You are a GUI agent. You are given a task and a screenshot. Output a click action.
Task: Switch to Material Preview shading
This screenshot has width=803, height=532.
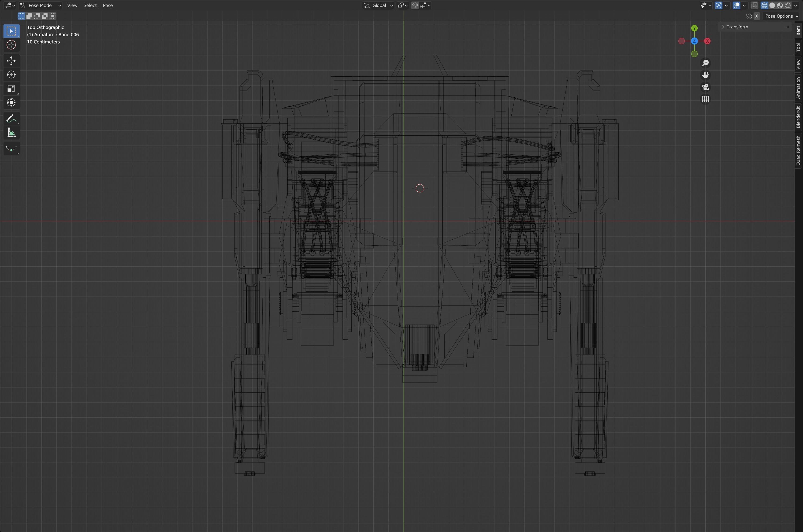780,5
